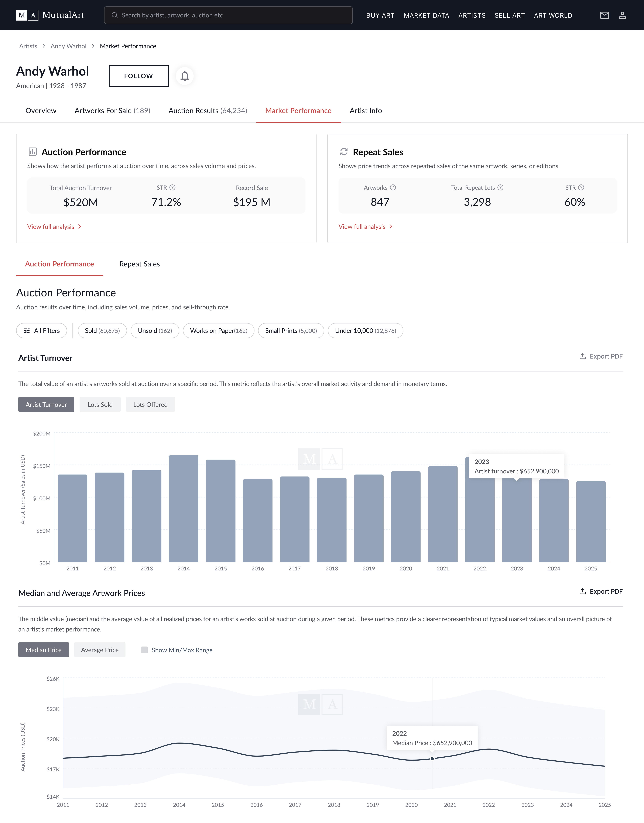
Task: Switch chart to Lots Sold
Action: 100,404
